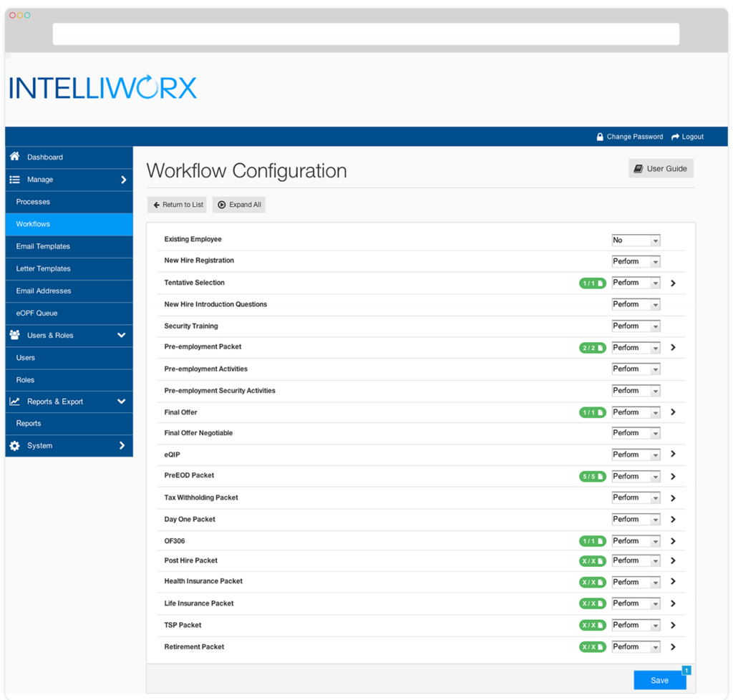Click the PreEOD Packet 5/5 badge
733x700 pixels.
(592, 477)
